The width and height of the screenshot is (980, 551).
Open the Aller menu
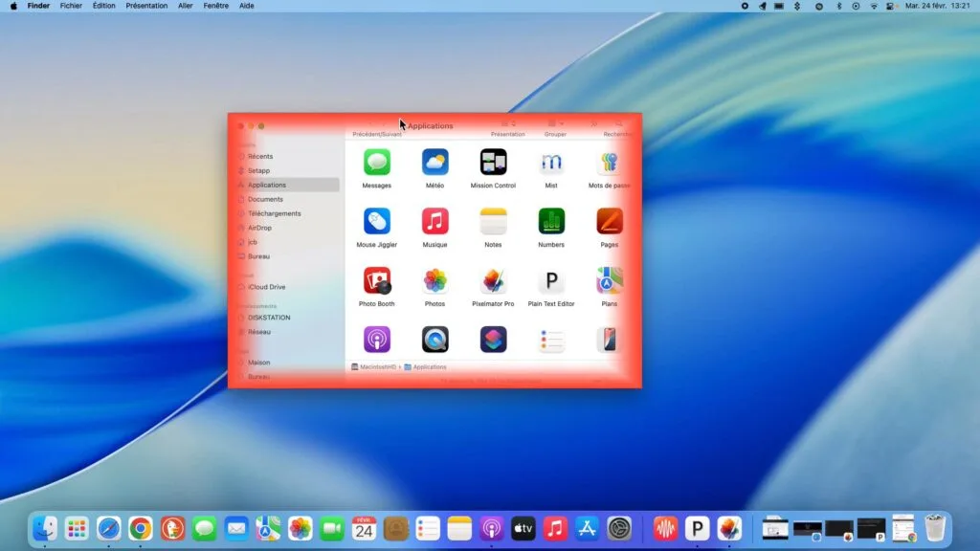coord(185,6)
